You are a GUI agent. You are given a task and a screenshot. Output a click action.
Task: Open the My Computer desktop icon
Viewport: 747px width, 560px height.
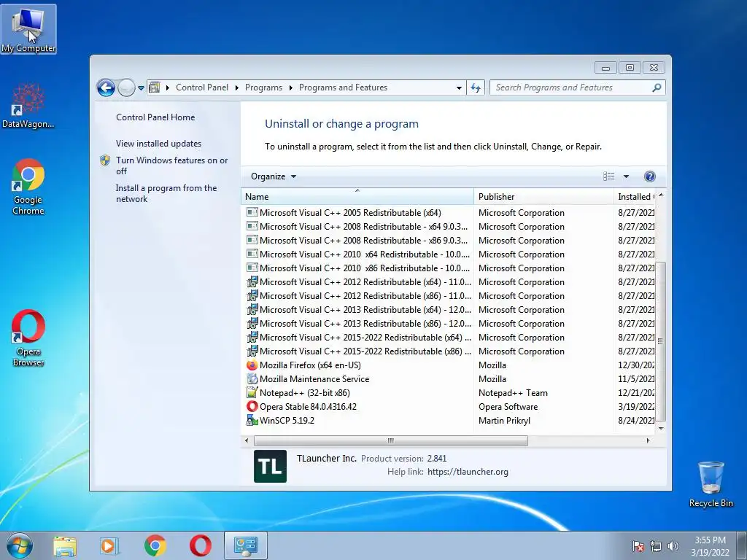click(x=28, y=28)
